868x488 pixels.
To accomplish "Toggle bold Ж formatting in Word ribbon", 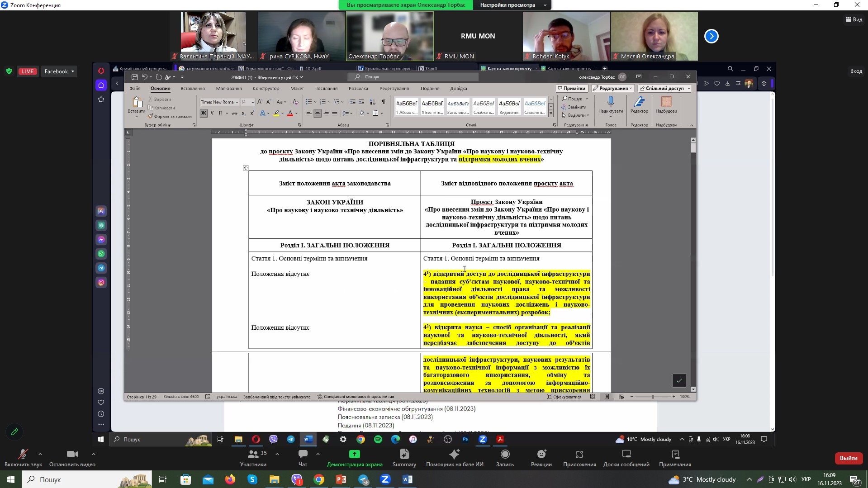I will [204, 113].
